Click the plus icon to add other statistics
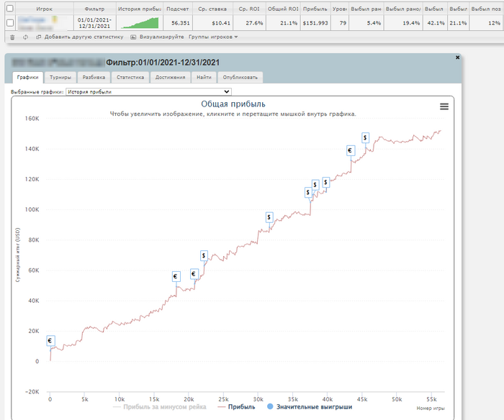Viewport: 504px width, 420px height. click(x=38, y=37)
